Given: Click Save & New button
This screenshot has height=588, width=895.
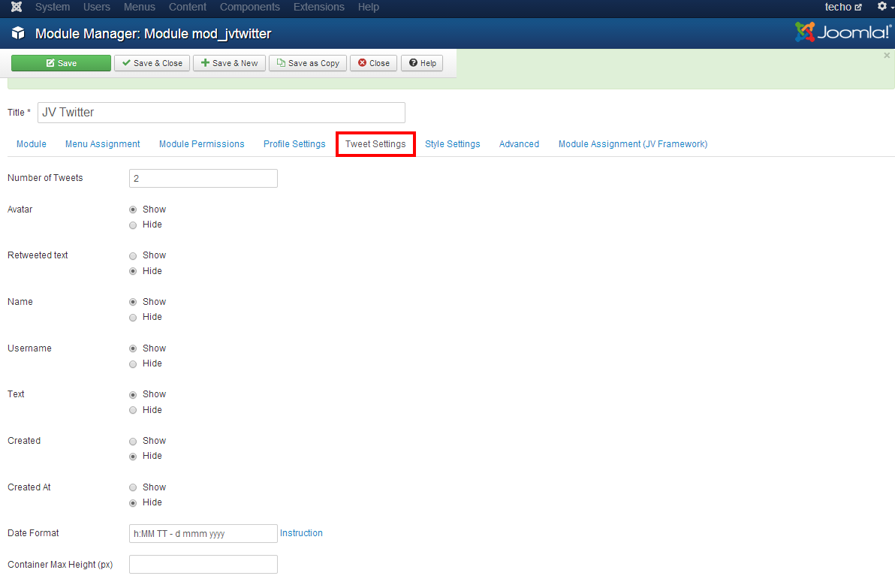Looking at the screenshot, I should 230,63.
